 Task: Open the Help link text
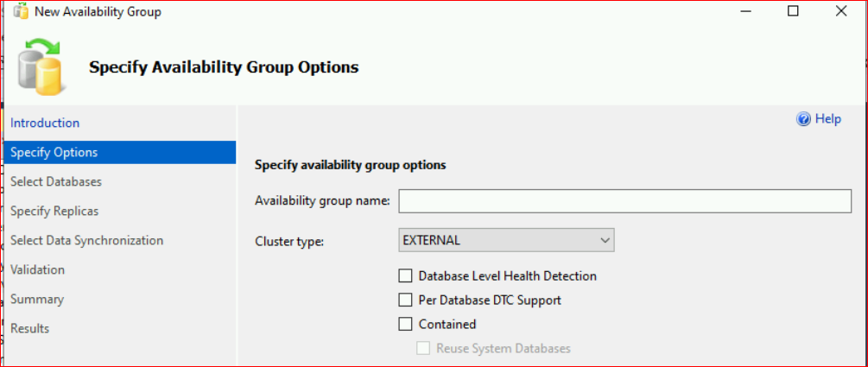pos(827,119)
